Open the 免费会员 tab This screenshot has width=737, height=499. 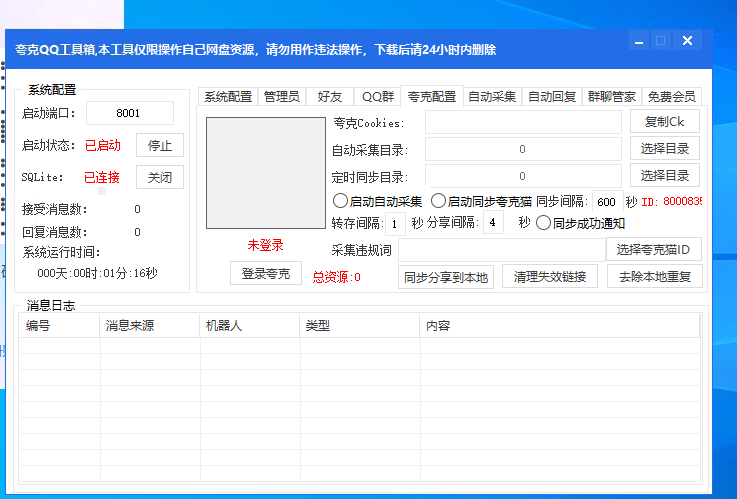pyautogui.click(x=671, y=97)
